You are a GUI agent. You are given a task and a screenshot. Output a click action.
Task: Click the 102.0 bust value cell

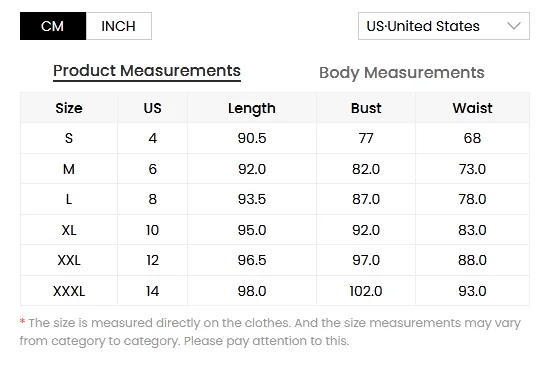tap(366, 291)
